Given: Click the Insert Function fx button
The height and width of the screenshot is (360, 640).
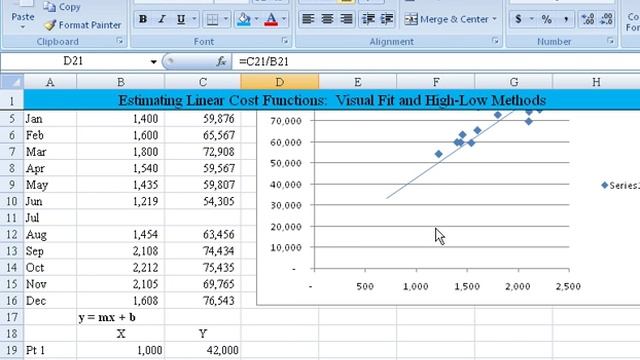Looking at the screenshot, I should (x=221, y=62).
